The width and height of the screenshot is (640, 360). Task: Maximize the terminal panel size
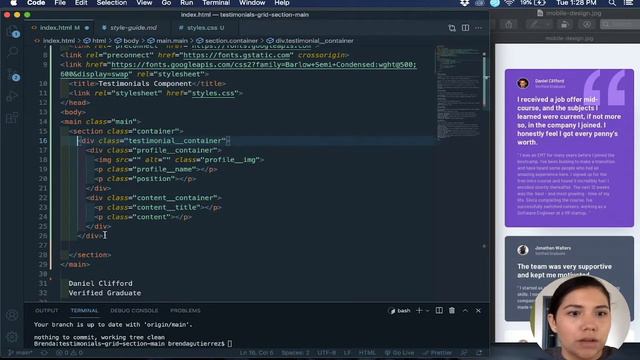[x=465, y=311]
